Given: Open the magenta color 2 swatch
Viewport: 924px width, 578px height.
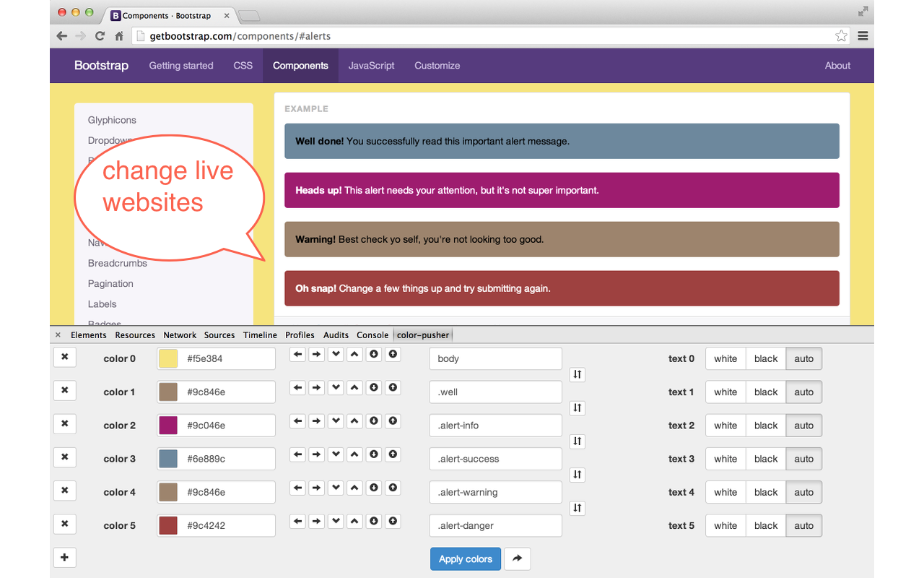Looking at the screenshot, I should (x=168, y=426).
